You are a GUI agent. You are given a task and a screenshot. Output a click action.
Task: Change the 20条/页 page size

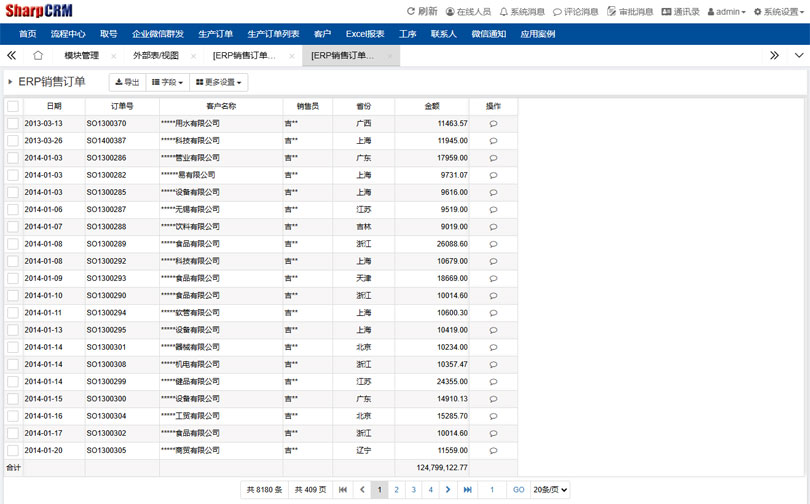(550, 490)
